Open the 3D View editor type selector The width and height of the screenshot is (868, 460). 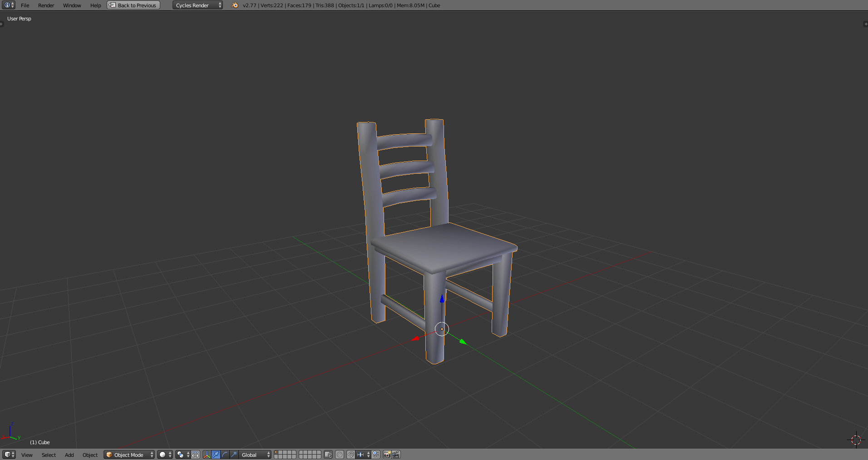[9, 455]
